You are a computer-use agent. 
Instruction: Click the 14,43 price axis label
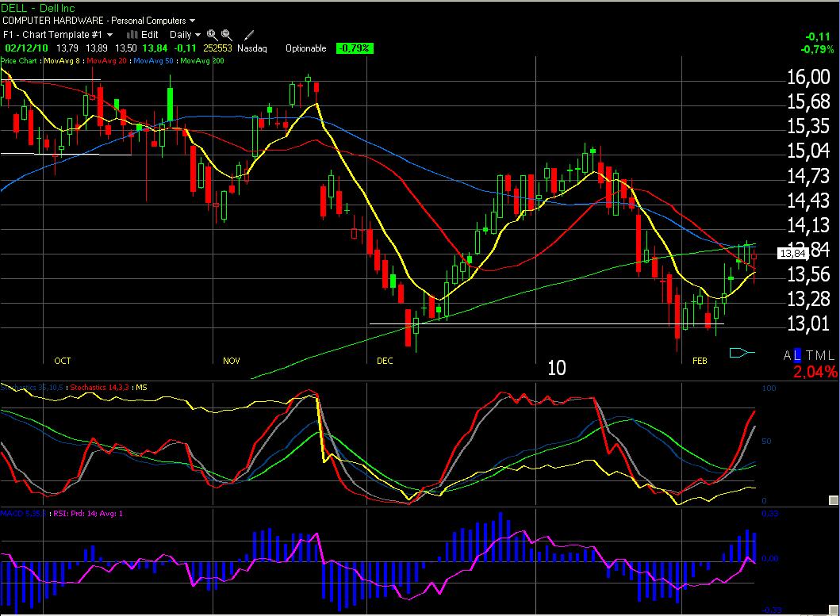click(808, 201)
